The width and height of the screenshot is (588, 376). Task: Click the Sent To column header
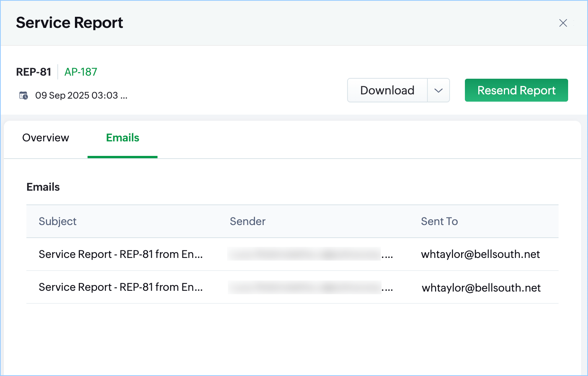click(x=439, y=222)
